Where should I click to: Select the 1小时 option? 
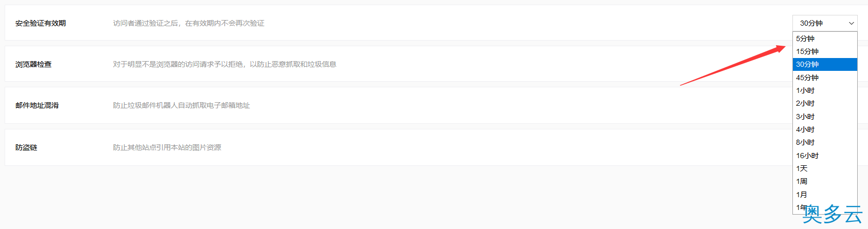click(x=824, y=90)
